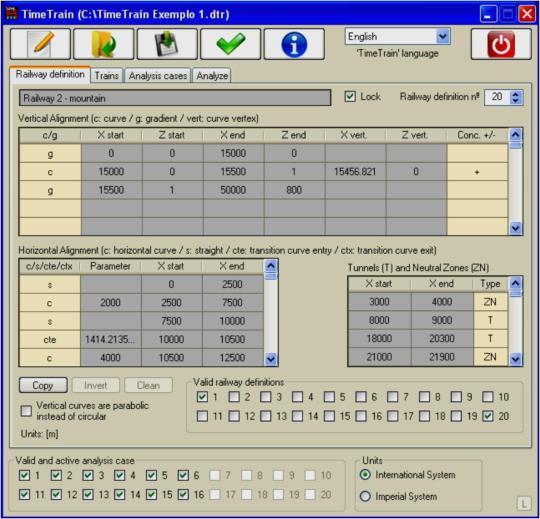Screen dimensions: 540x519
Task: Click Type cell ZN in row 21000
Action: pyautogui.click(x=490, y=357)
